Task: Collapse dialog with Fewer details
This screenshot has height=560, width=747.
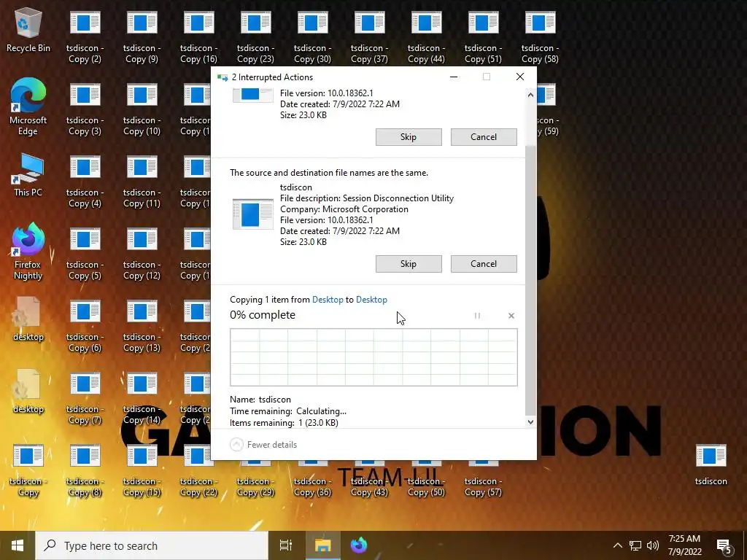Action: coord(263,445)
